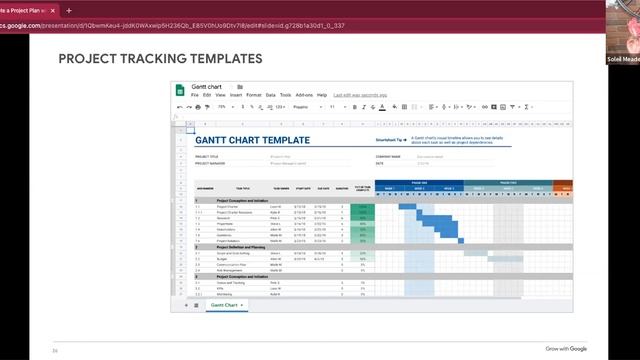The width and height of the screenshot is (640, 360).
Task: Click the Redo arrow in Sheets toolbar
Action: click(x=189, y=107)
